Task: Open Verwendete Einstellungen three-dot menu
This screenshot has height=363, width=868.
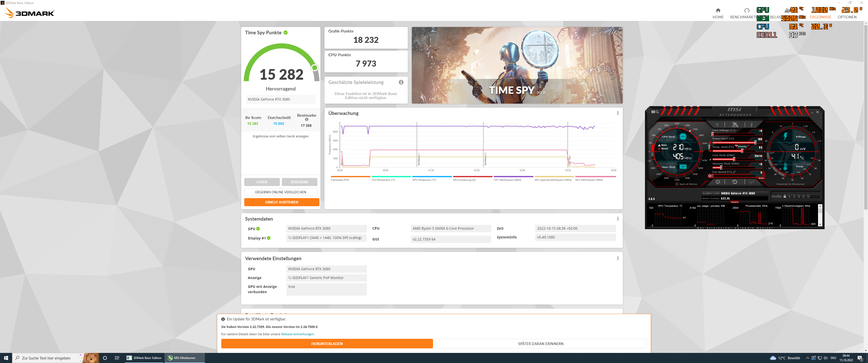Action: click(618, 258)
